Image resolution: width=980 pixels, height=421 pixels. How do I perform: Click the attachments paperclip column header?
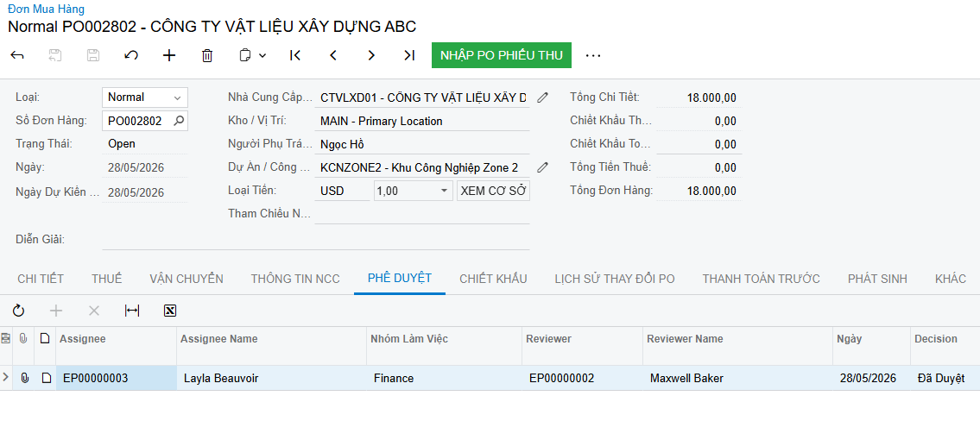tap(23, 338)
